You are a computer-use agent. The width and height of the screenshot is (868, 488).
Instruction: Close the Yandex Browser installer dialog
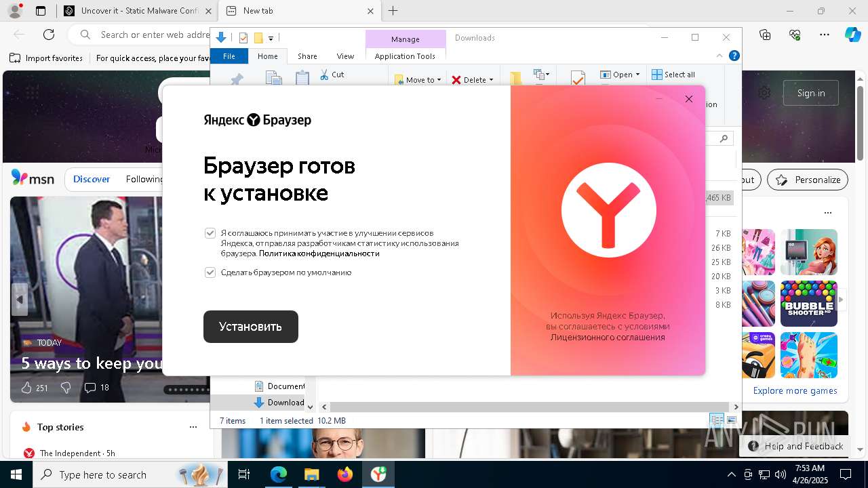point(689,99)
